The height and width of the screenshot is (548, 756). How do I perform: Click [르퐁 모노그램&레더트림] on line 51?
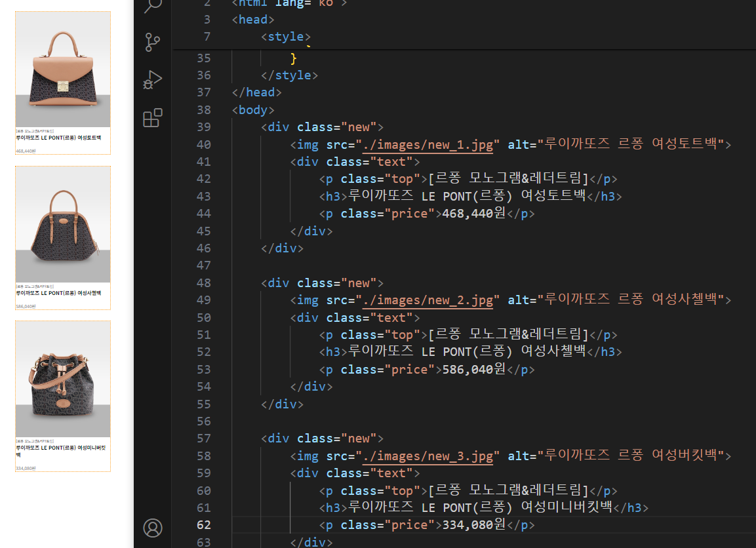[509, 334]
